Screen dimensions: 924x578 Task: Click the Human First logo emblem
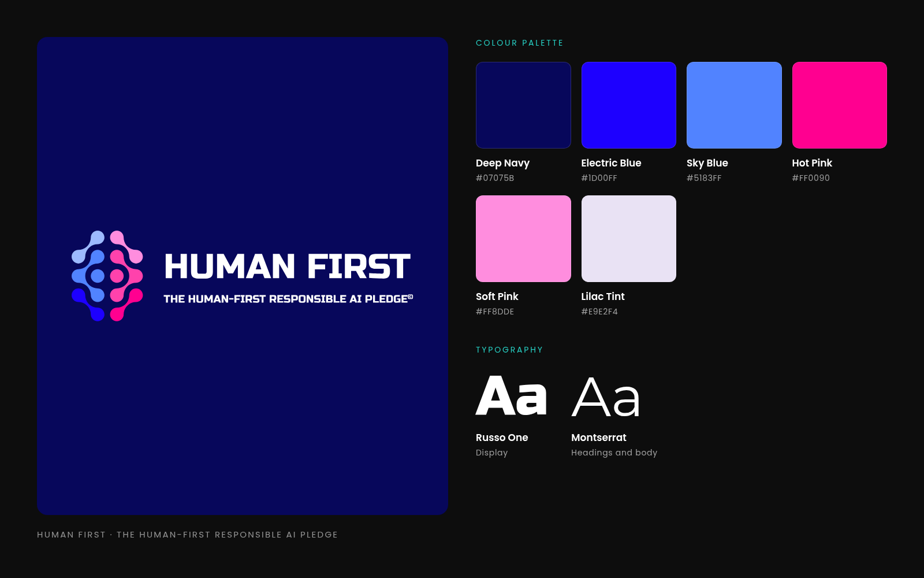[x=107, y=276]
